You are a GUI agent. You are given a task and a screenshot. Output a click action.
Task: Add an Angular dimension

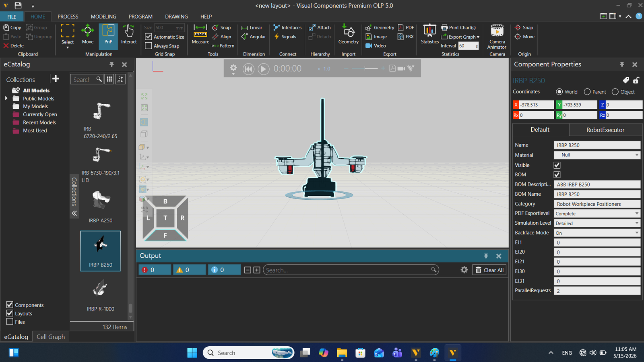pos(254,37)
